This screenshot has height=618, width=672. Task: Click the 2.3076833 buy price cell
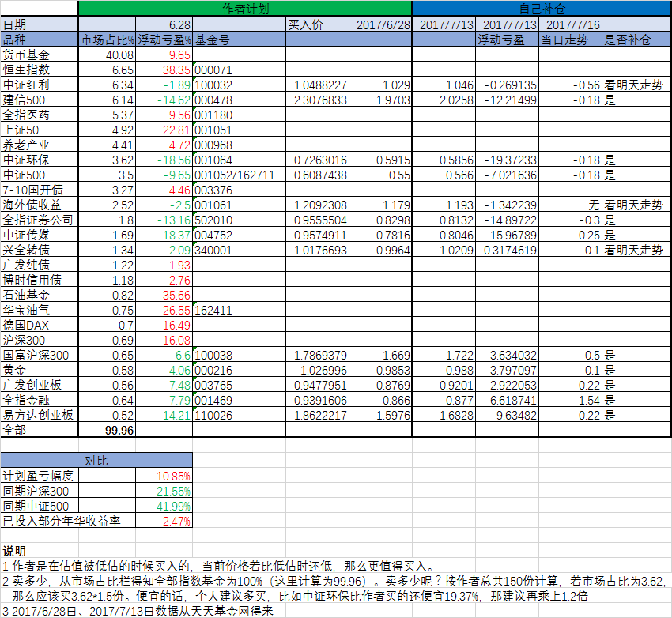(317, 100)
